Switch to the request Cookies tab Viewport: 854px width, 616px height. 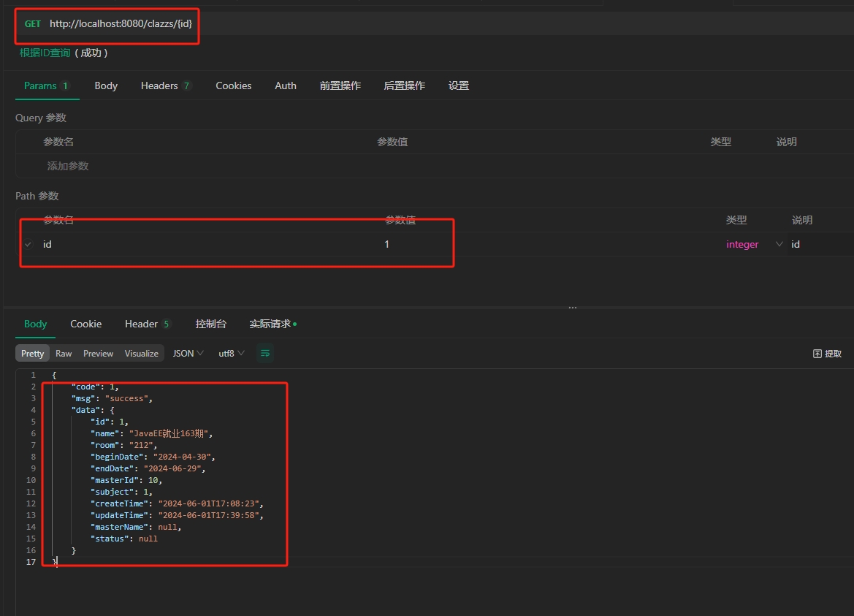pyautogui.click(x=233, y=85)
